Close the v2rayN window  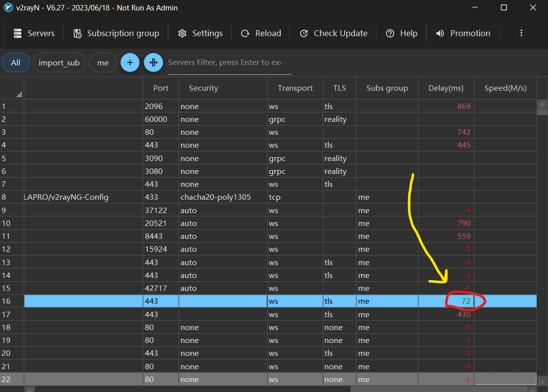pos(533,8)
